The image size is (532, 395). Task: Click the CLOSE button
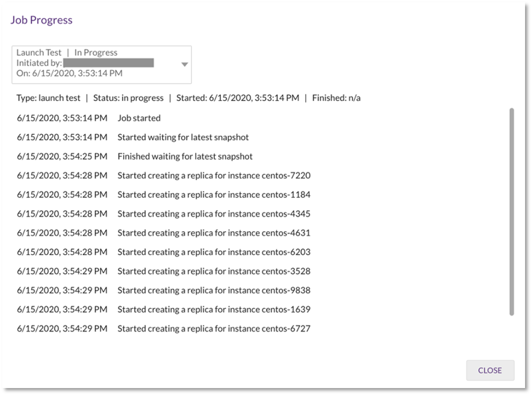[490, 370]
